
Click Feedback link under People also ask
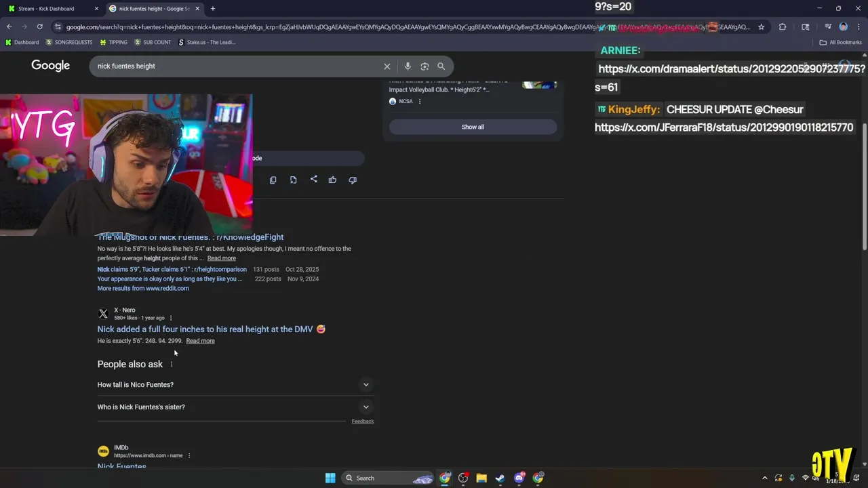coord(363,422)
